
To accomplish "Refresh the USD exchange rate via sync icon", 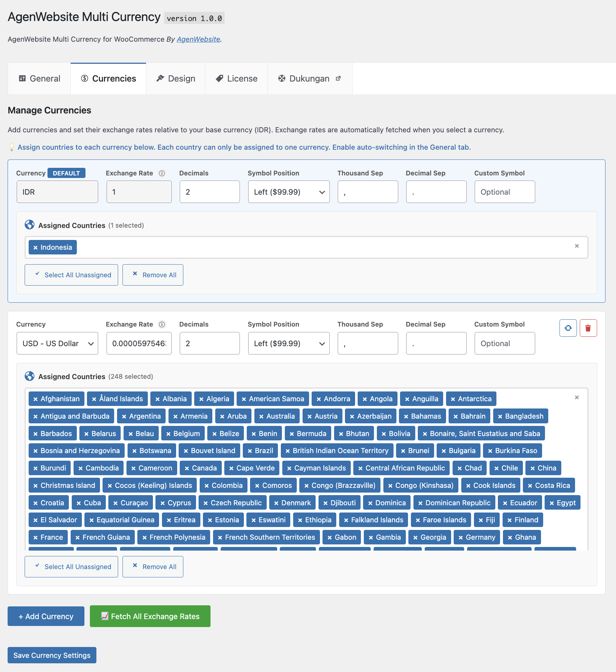I will (x=568, y=328).
